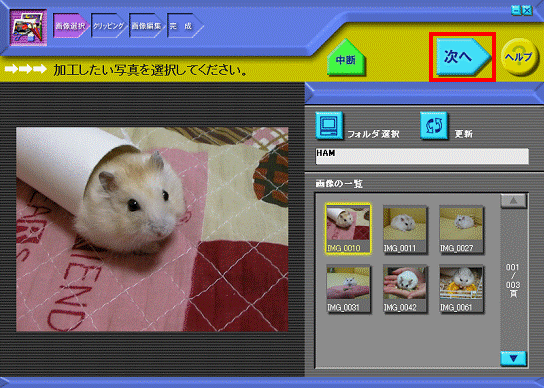This screenshot has width=544, height=388.
Task: Select the 完成 step tab
Action: tap(185, 26)
